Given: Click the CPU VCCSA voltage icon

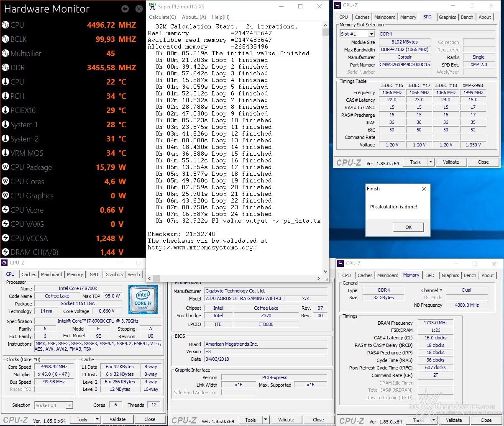Looking at the screenshot, I should point(5,238).
